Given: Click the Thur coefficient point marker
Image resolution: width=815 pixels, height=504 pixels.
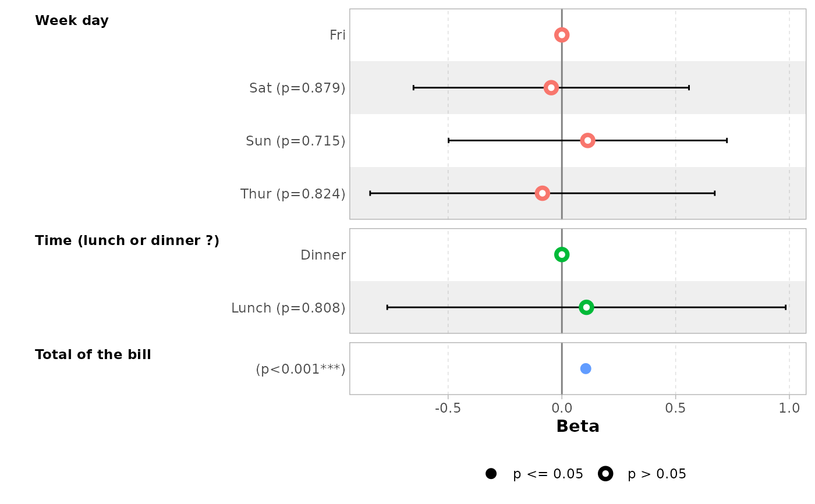Looking at the screenshot, I should pos(542,193).
